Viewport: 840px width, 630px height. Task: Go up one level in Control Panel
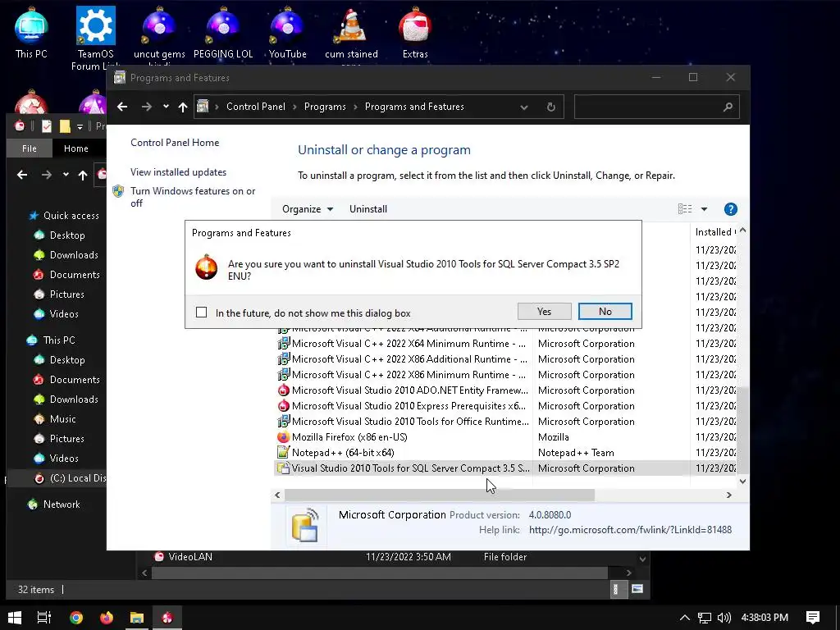tap(183, 107)
